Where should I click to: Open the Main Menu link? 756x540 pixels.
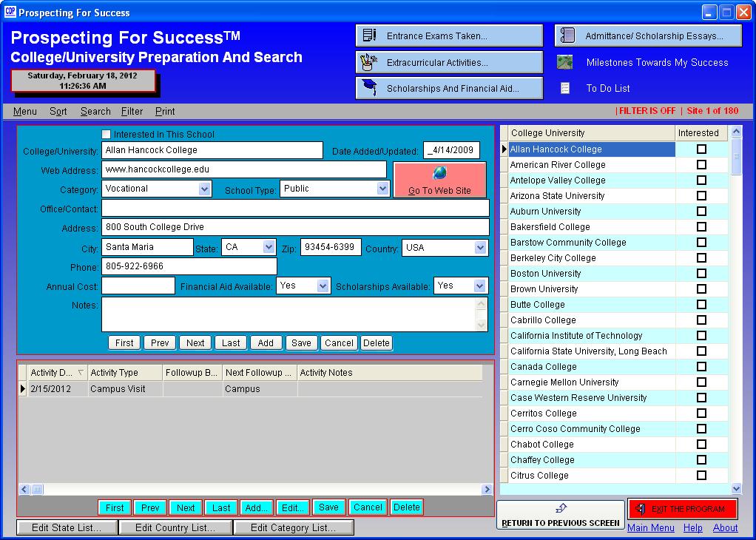pos(650,528)
